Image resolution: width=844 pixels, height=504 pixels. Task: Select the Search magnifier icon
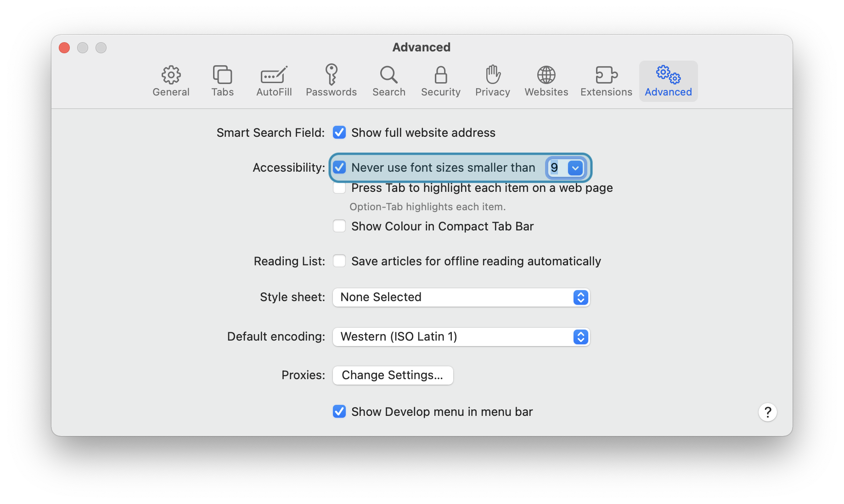(388, 81)
